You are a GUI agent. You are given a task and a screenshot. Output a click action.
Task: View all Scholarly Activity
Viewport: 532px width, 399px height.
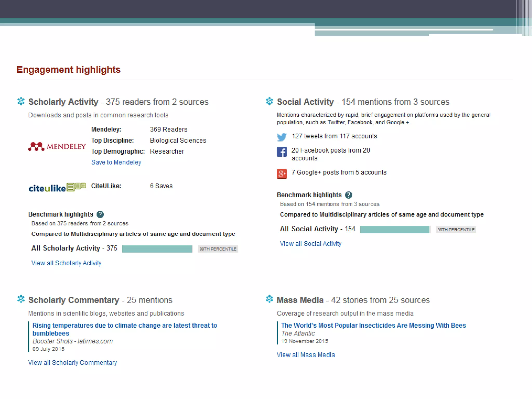[66, 263]
